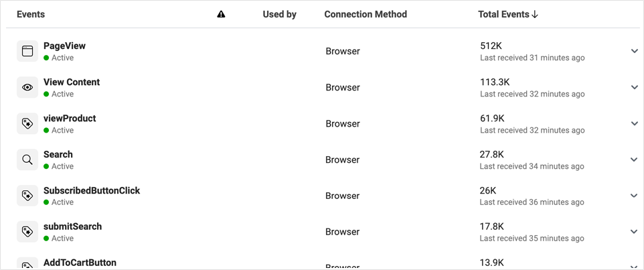Screen dimensions: 644x270
Task: Expand the View Content event row
Action: pos(634,88)
